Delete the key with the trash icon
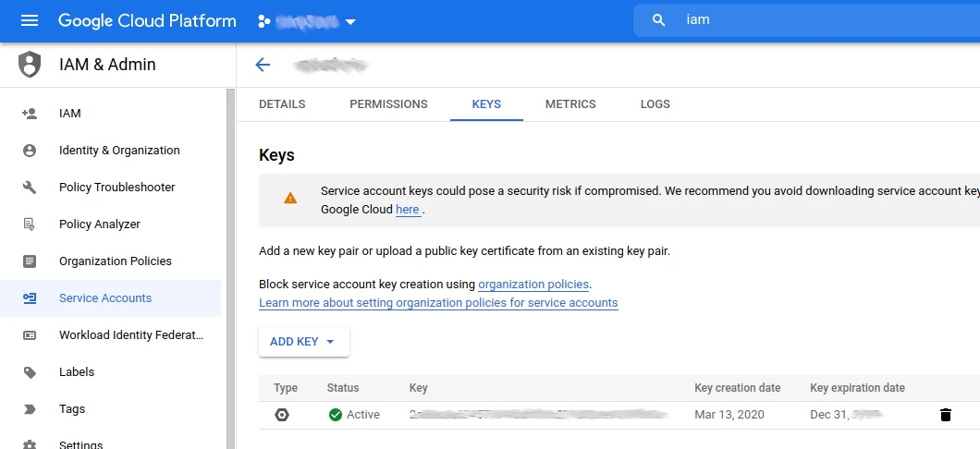980x449 pixels. coord(946,415)
